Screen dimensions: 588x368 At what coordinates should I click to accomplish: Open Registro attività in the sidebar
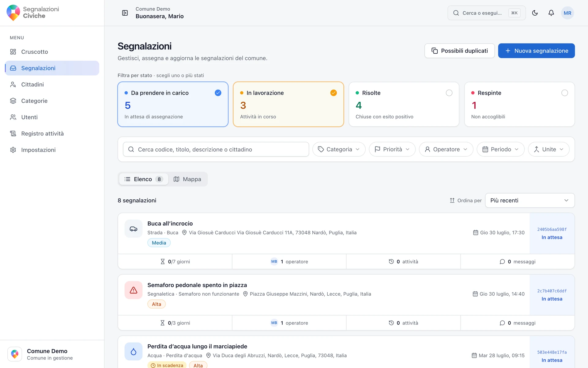(52, 133)
